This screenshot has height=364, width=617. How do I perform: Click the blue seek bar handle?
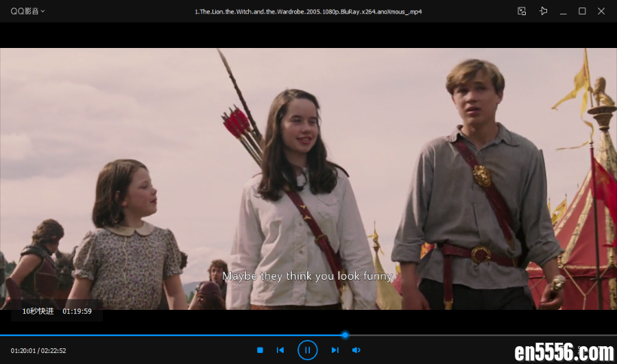pyautogui.click(x=345, y=335)
